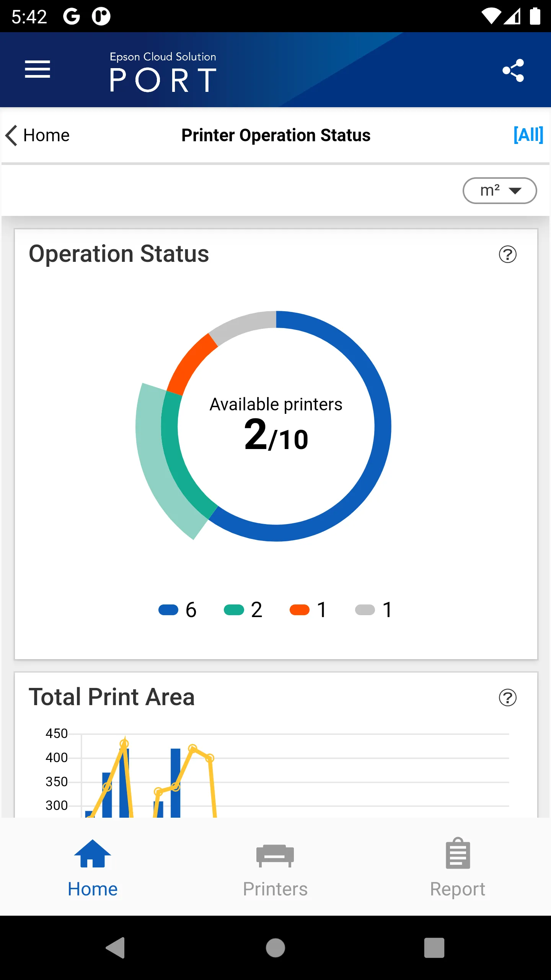Open the m² unit dropdown

(x=500, y=190)
